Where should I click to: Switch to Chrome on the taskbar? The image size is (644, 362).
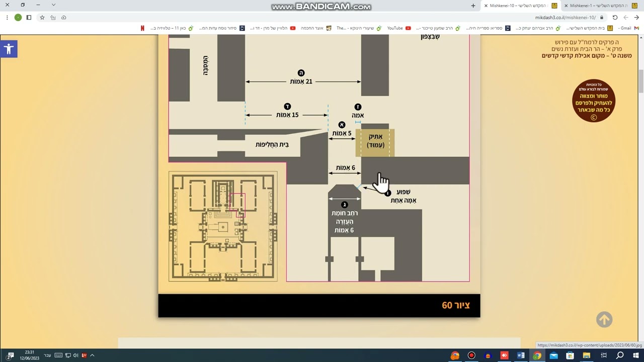(537, 355)
